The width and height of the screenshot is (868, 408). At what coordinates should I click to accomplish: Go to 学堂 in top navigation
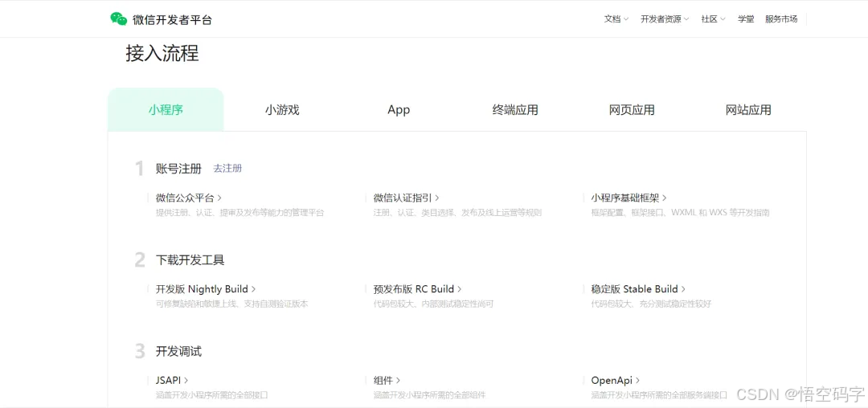click(746, 18)
